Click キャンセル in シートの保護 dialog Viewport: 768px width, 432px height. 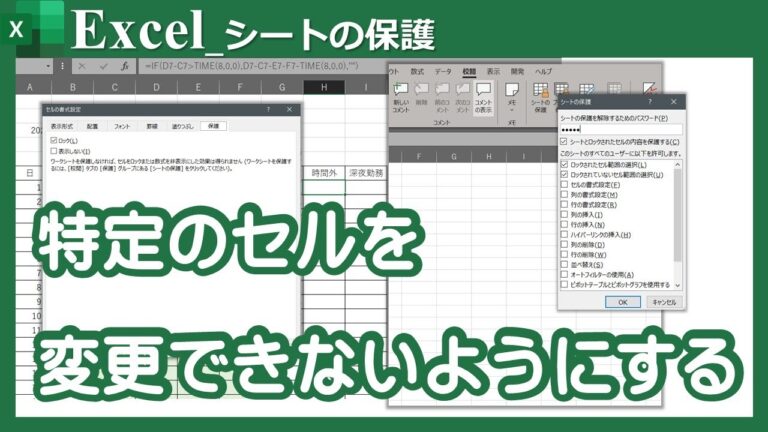664,302
